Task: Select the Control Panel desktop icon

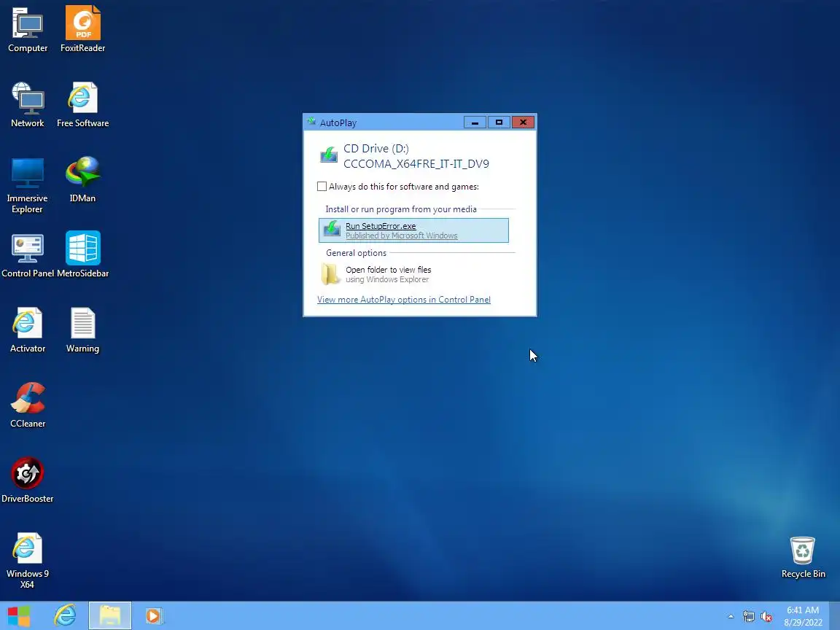Action: point(28,255)
